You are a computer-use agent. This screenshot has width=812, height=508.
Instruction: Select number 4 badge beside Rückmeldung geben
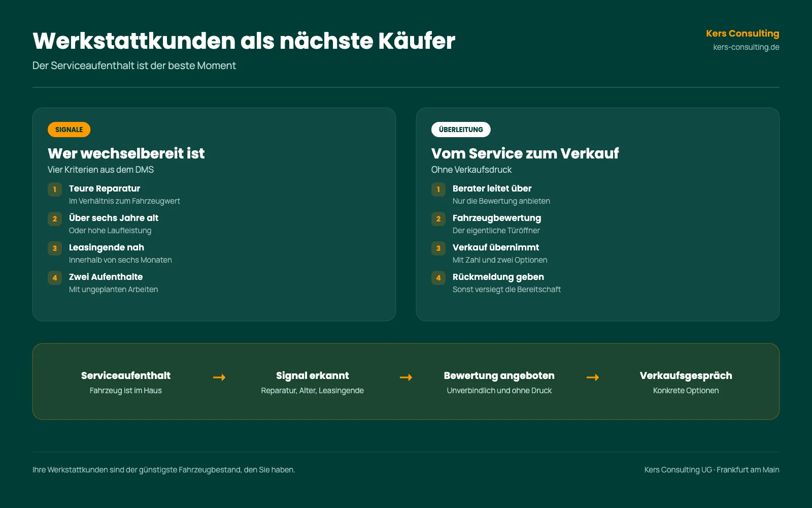438,278
